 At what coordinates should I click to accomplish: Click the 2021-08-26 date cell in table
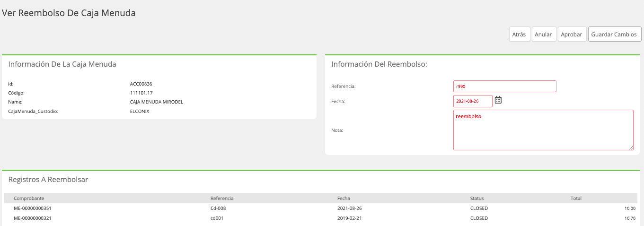350,208
